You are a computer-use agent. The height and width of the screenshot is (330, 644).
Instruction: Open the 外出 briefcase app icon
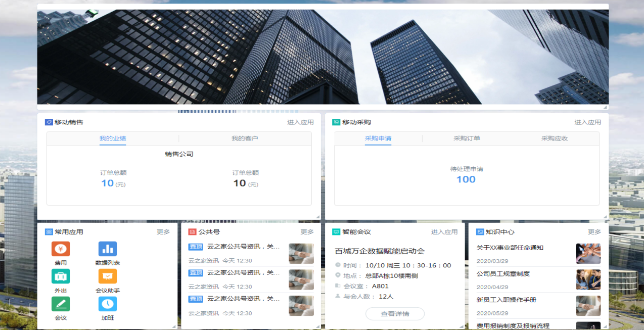(61, 276)
